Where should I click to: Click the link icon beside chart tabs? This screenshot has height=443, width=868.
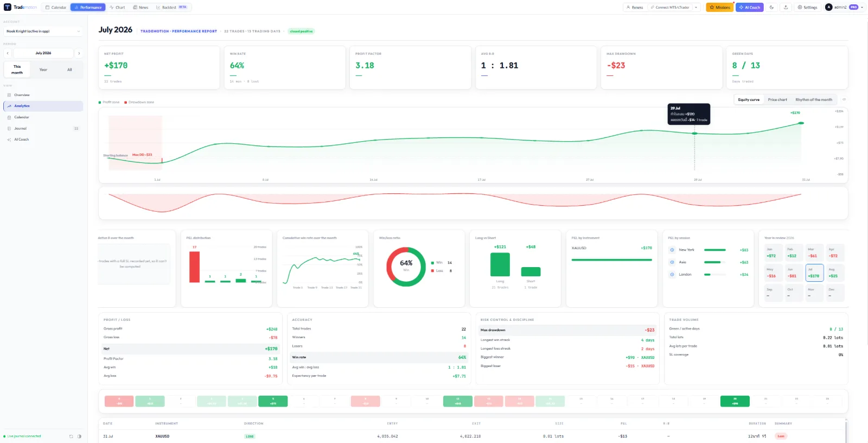(x=844, y=99)
